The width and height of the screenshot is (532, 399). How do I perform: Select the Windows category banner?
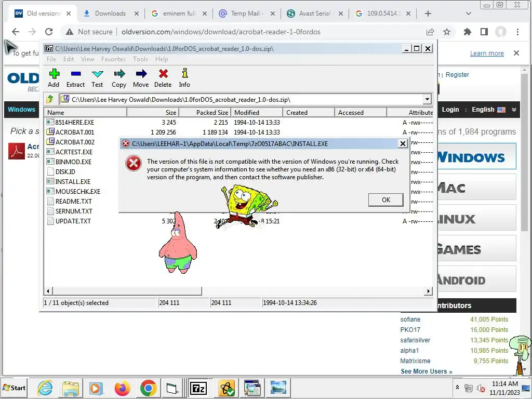pos(476,156)
